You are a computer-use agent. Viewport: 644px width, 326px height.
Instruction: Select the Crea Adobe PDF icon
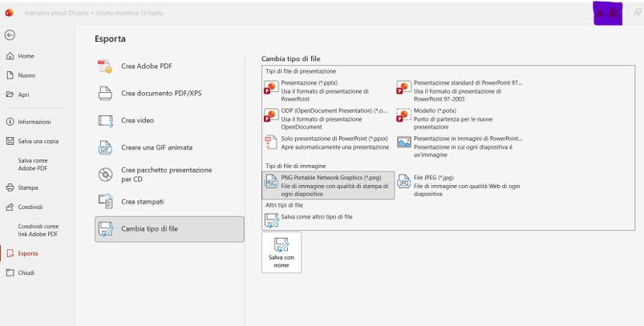(105, 66)
